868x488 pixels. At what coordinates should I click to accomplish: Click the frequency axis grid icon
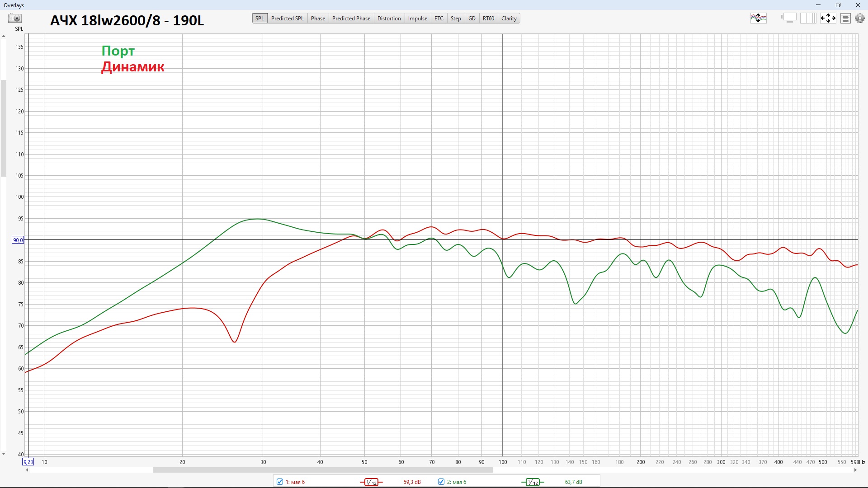point(808,19)
